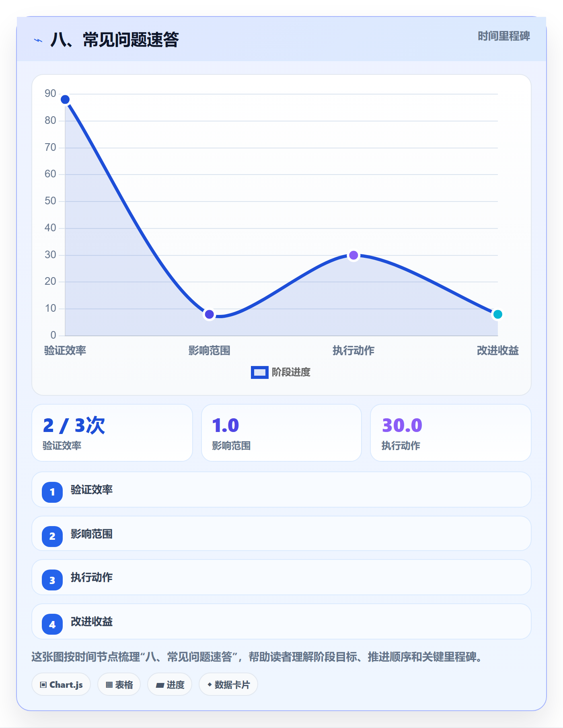Click the 影响范围 x-axis label
The height and width of the screenshot is (728, 563).
[209, 350]
